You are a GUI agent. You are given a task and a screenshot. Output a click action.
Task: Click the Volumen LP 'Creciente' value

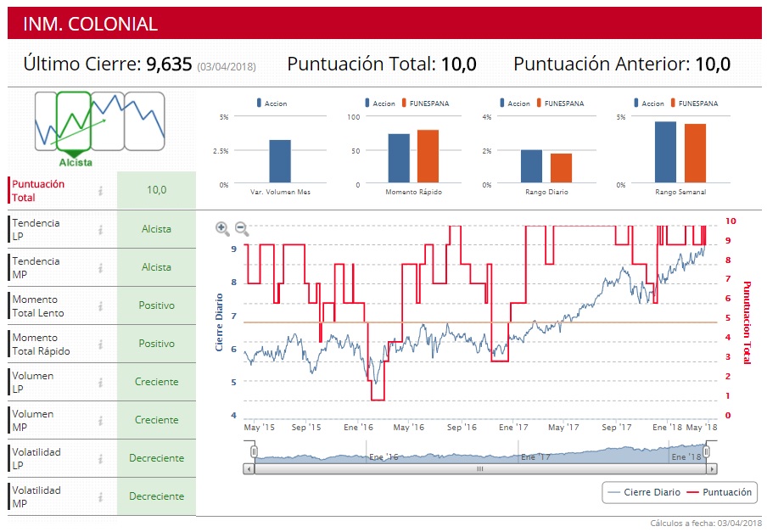(156, 382)
